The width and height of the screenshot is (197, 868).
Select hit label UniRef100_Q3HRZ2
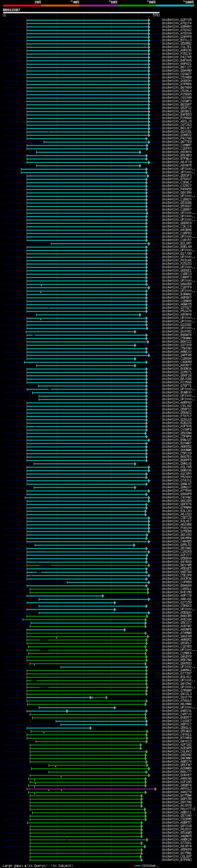pyautogui.click(x=177, y=135)
